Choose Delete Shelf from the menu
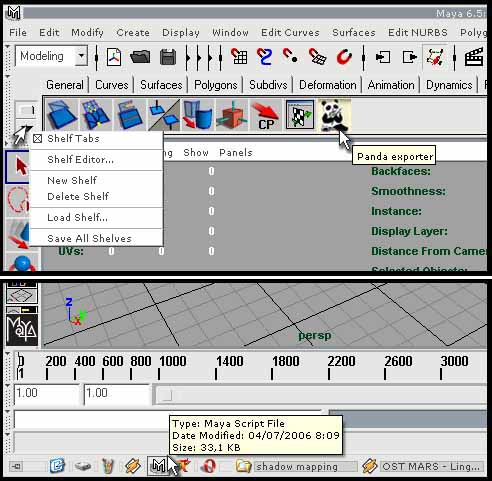The height and width of the screenshot is (481, 492). (x=96, y=196)
